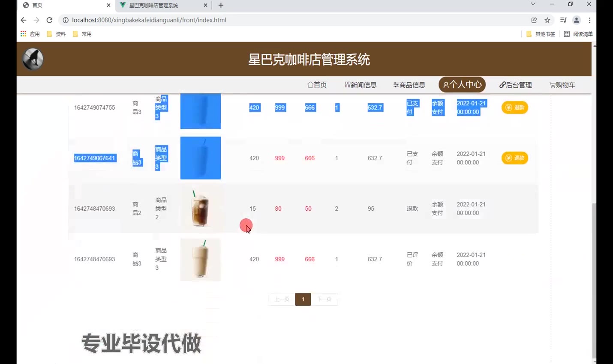Click discount price 50 in 商品2 row
Screen dimensions: 613x364
tap(308, 209)
